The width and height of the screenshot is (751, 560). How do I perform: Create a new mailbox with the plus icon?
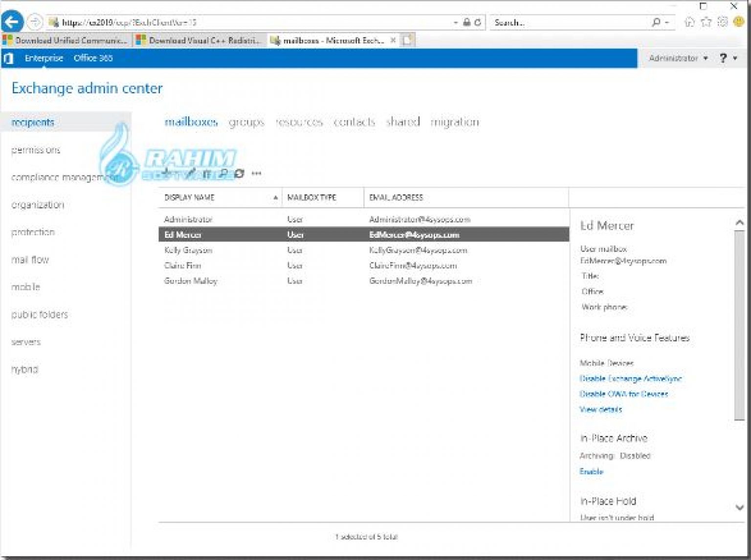166,174
